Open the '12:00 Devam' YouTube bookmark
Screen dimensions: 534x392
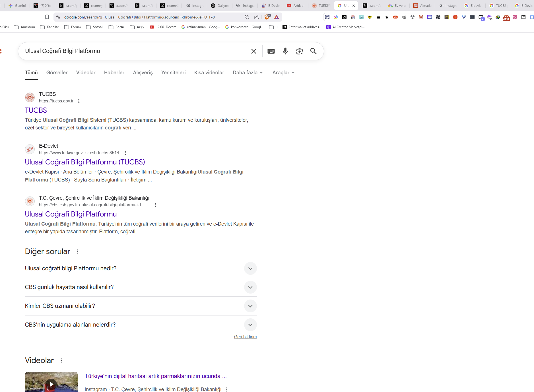click(x=163, y=27)
